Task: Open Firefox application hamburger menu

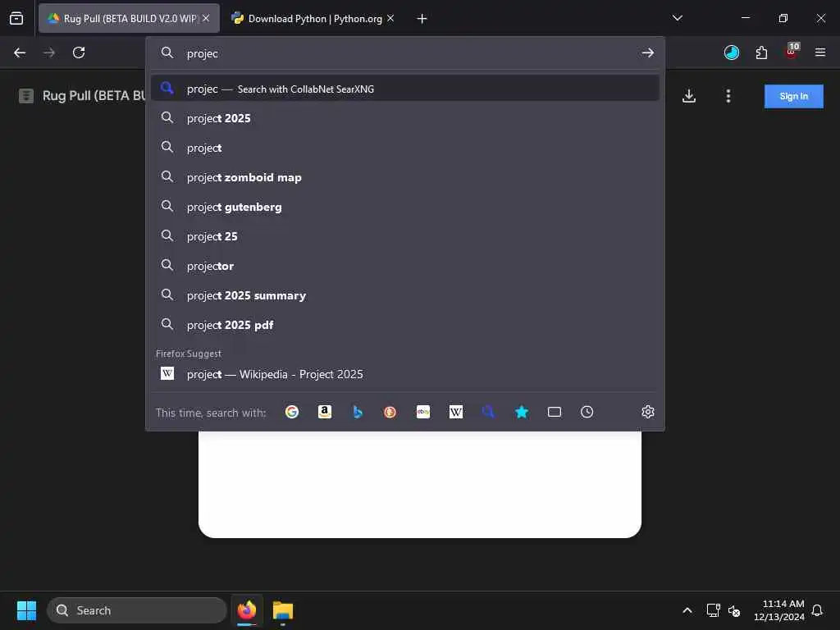Action: 820,52
